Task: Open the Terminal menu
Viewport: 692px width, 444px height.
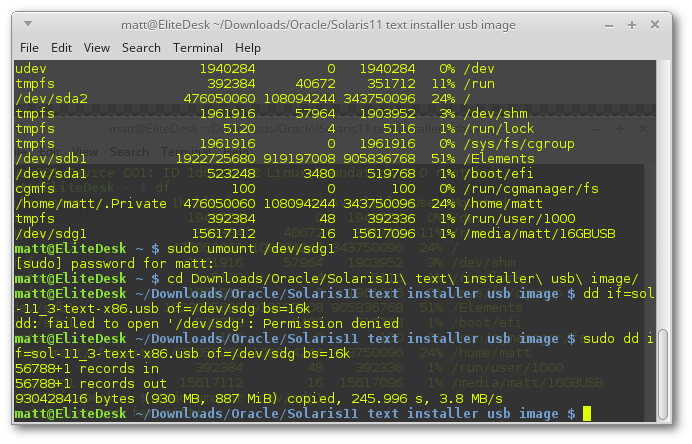Action: [197, 47]
